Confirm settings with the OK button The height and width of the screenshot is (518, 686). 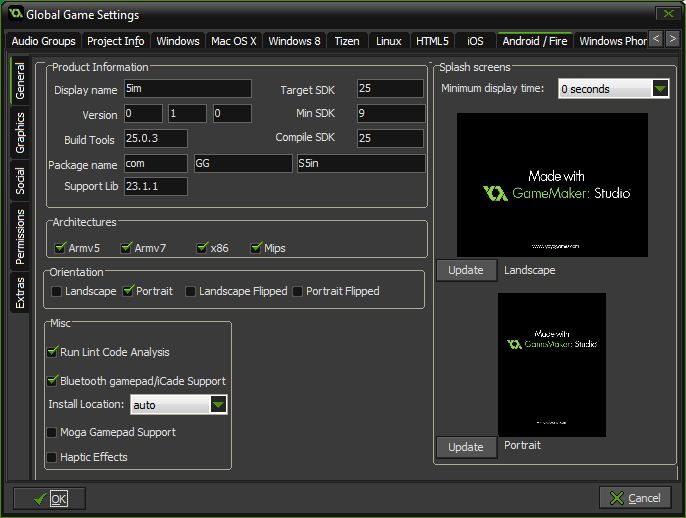pyautogui.click(x=49, y=498)
